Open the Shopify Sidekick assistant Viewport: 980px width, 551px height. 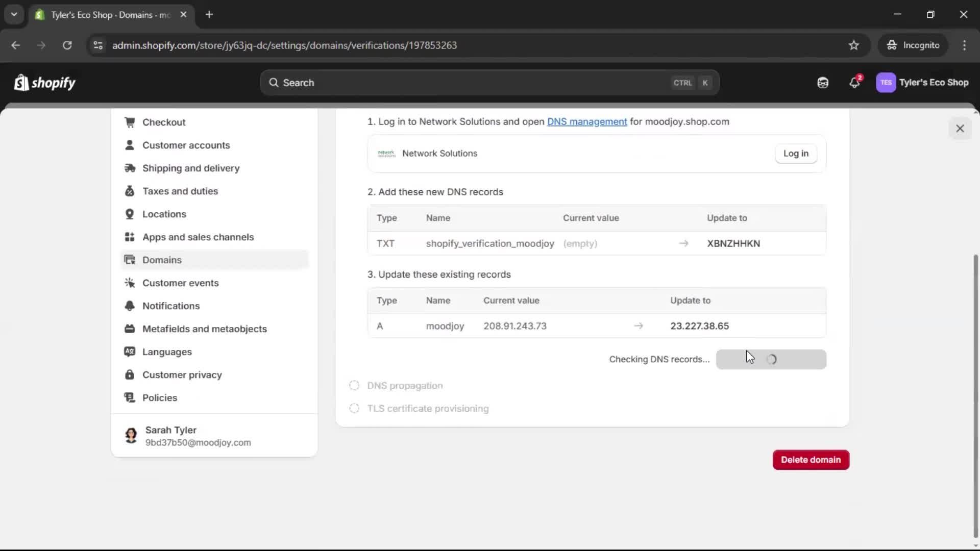(822, 82)
